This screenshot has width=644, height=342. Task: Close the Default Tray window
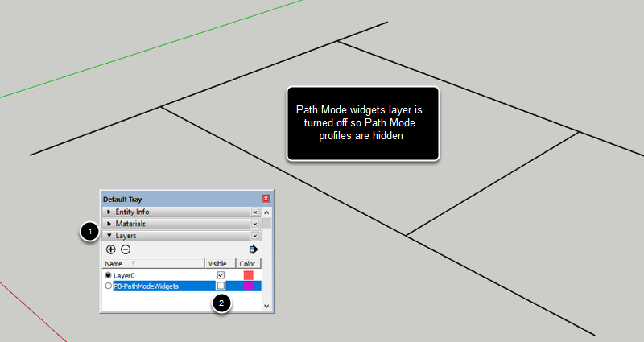pos(266,198)
